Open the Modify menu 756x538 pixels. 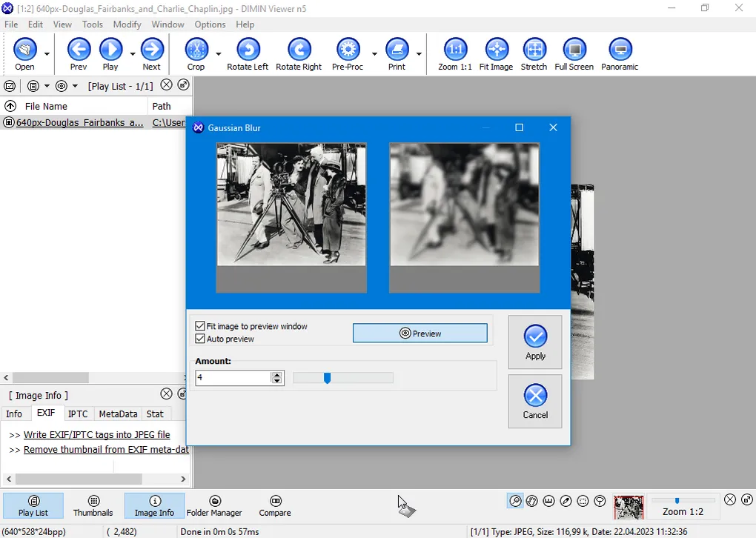pyautogui.click(x=127, y=24)
